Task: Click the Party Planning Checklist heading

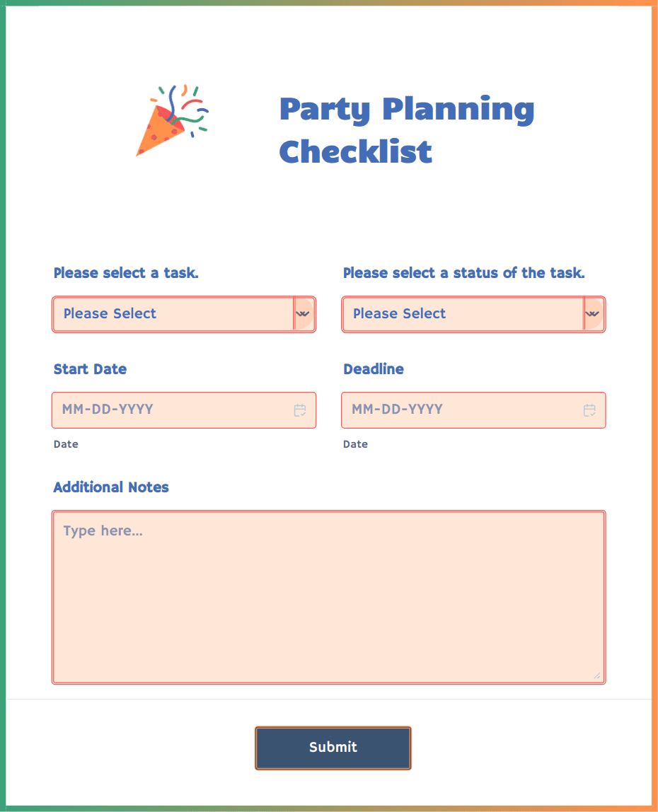Action: pyautogui.click(x=407, y=130)
